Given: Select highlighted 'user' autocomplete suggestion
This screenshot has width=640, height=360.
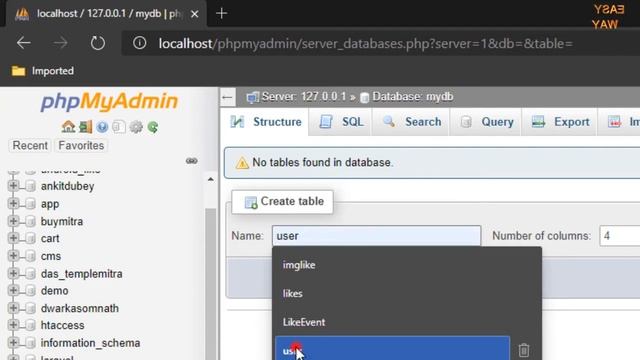Looking at the screenshot, I should tap(392, 348).
